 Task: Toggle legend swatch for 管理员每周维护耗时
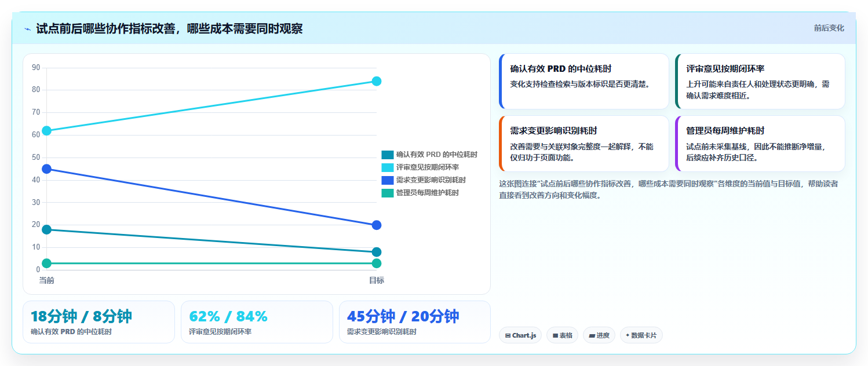coord(387,193)
